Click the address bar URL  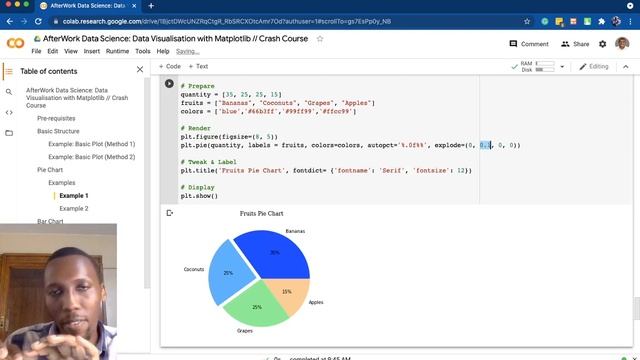[227, 21]
